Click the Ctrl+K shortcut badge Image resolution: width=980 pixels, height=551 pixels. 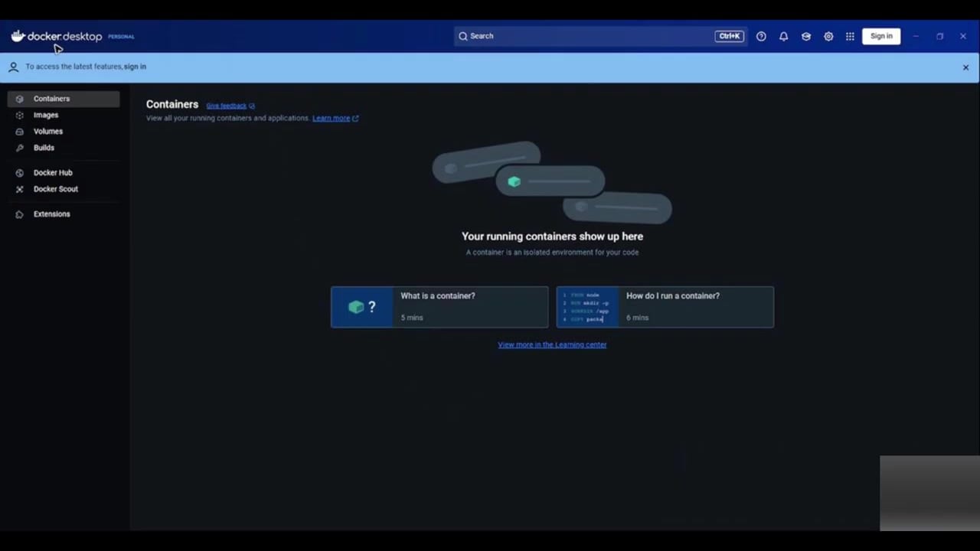click(x=729, y=36)
